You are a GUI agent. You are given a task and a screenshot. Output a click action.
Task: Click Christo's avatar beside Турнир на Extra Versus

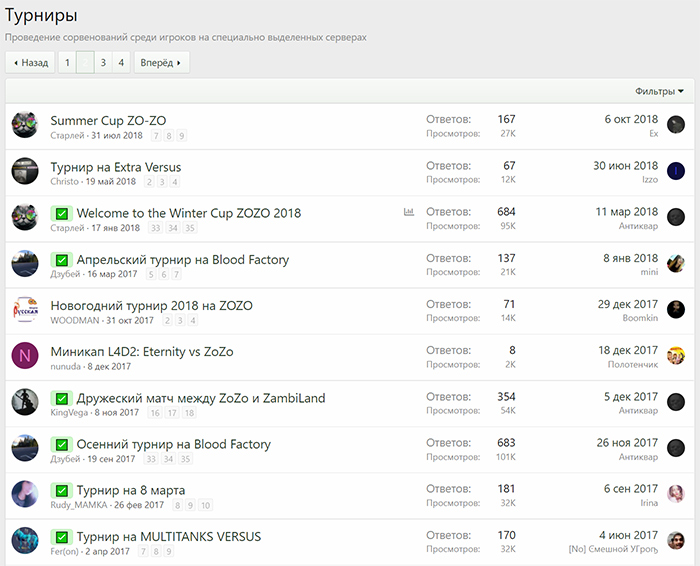[25, 171]
